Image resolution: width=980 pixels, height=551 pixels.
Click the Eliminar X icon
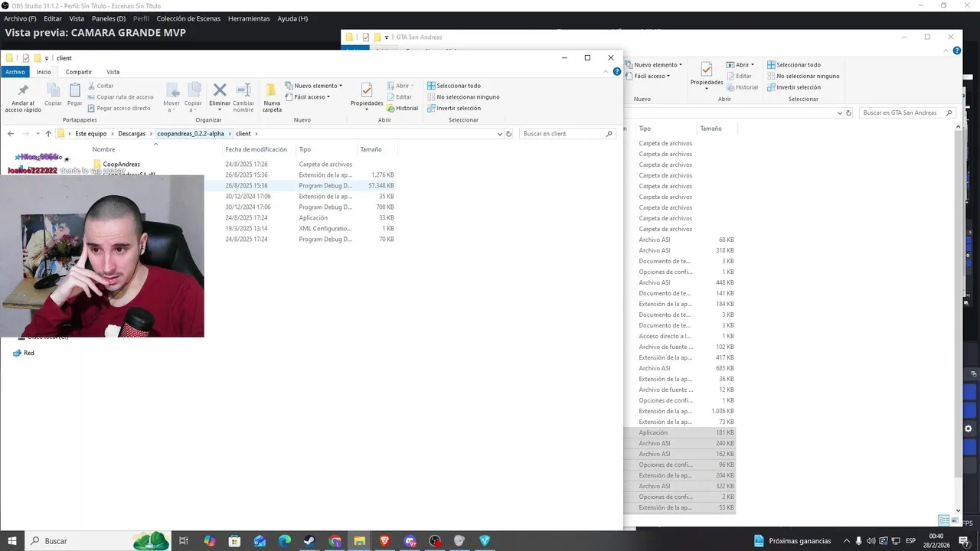220,90
